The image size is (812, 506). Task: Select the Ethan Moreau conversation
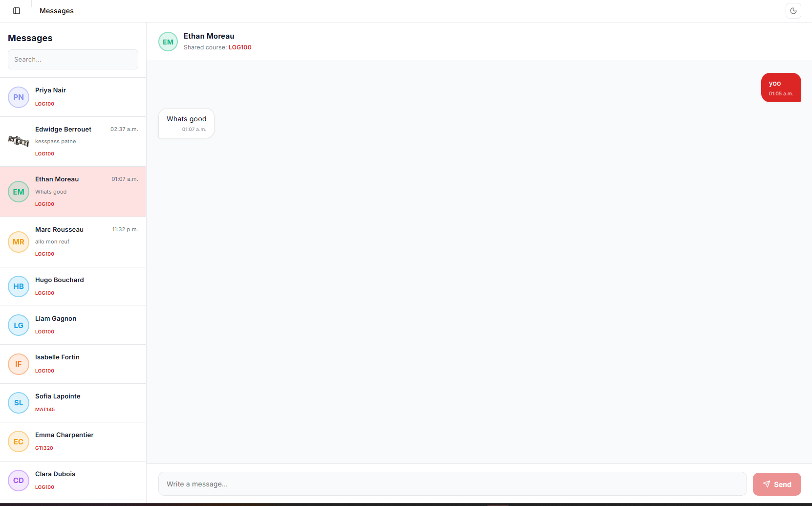point(73,192)
